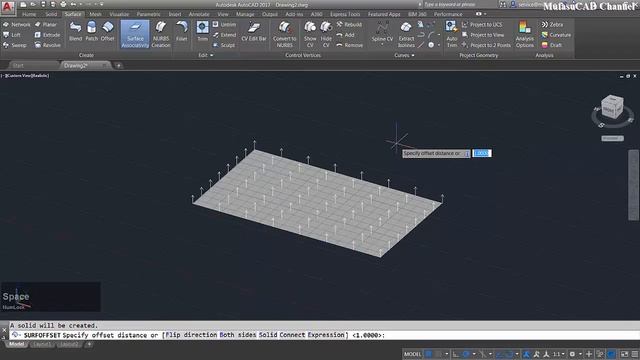This screenshot has height=360, width=640.
Task: Click the Offset surface tool
Action: tap(107, 31)
